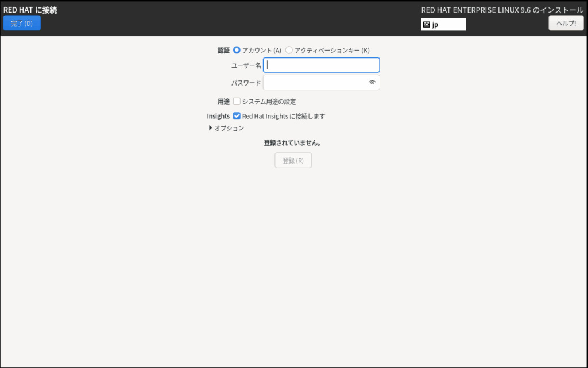The height and width of the screenshot is (368, 588).
Task: Choose アクティベーションキー (K) authentication option
Action: click(x=289, y=51)
